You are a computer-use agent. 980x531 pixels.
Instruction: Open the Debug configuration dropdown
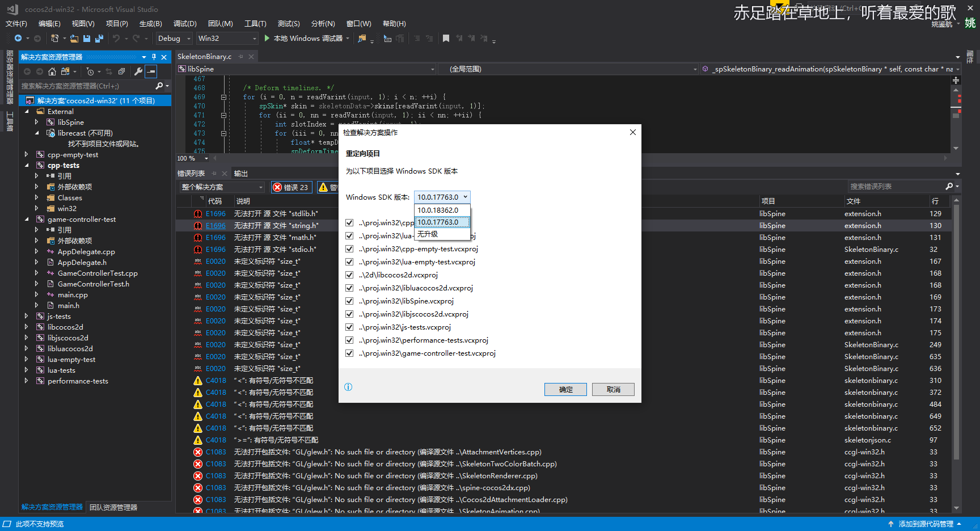(x=174, y=39)
